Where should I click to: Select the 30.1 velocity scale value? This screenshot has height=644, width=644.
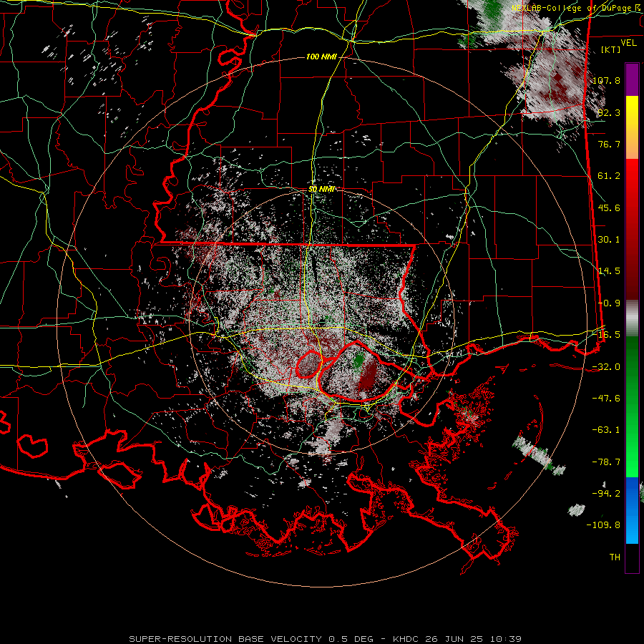click(x=609, y=240)
